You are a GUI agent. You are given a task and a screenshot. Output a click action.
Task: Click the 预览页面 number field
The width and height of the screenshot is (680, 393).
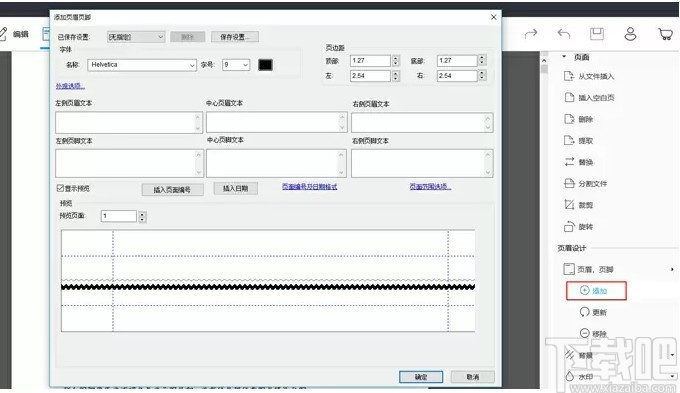[119, 216]
